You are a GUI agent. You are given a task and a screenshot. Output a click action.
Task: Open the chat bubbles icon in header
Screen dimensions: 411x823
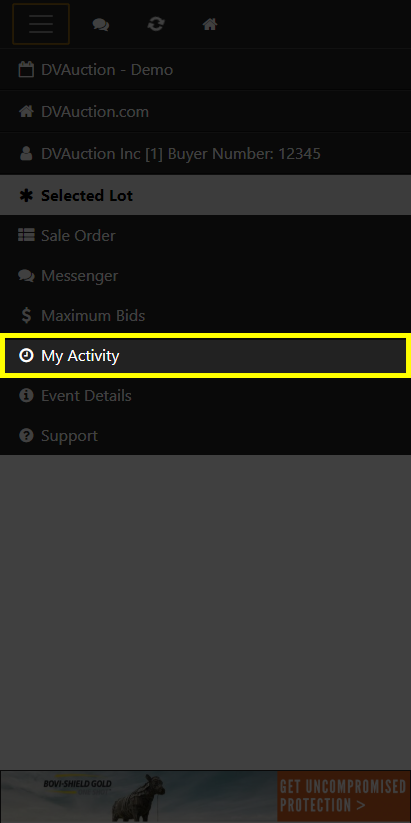[101, 24]
